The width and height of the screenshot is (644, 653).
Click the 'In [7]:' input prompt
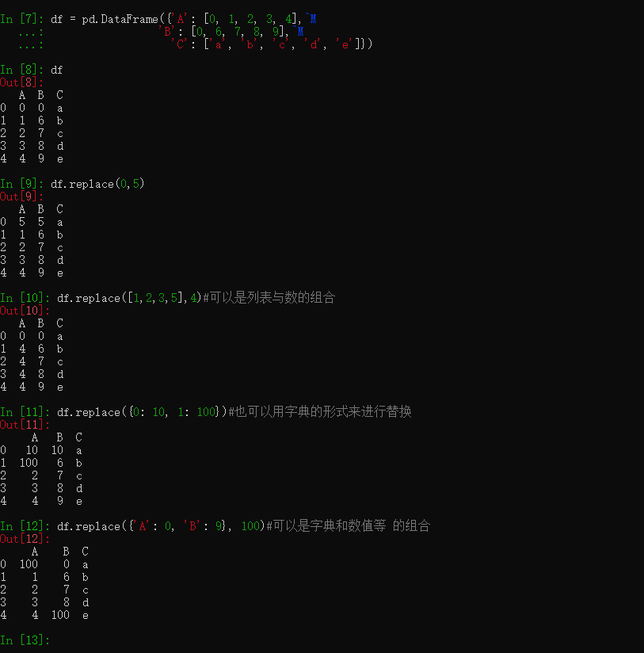coord(21,19)
